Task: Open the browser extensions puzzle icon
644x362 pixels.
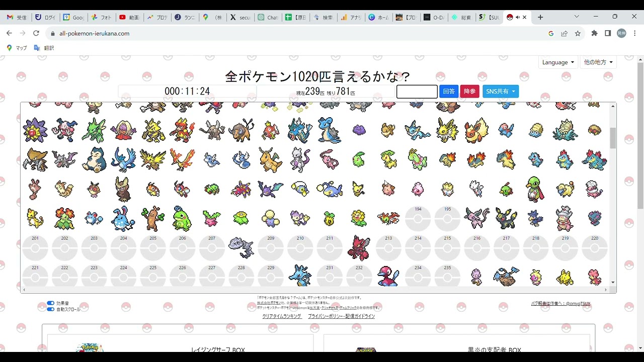Action: click(594, 33)
